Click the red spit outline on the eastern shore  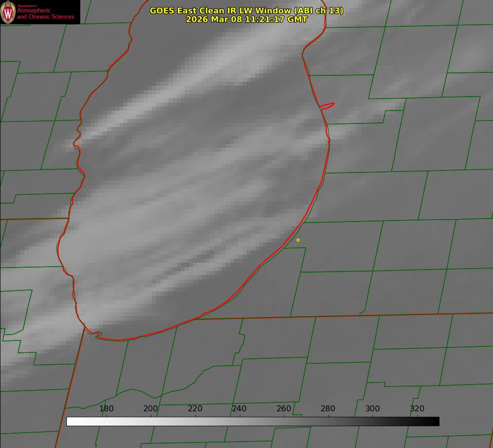tap(328, 106)
